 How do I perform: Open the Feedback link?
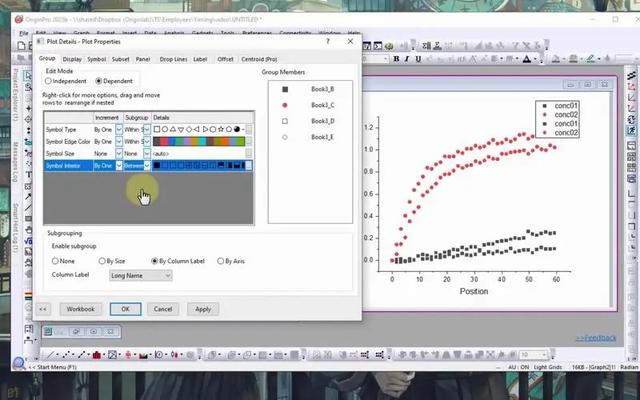[596, 338]
